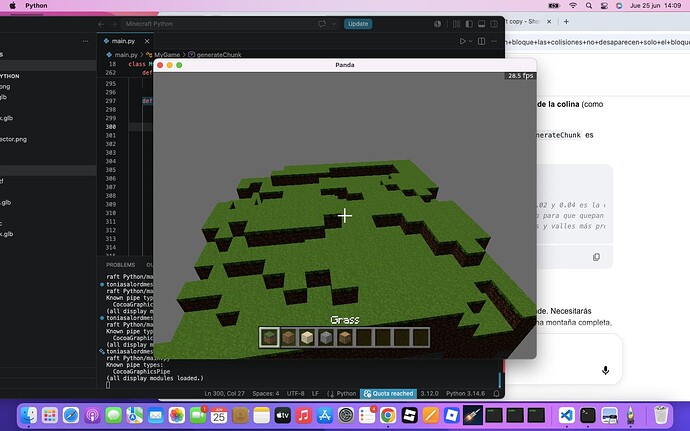This screenshot has width=690, height=431.
Task: Click the generateChunk breadcrumb
Action: [x=219, y=55]
